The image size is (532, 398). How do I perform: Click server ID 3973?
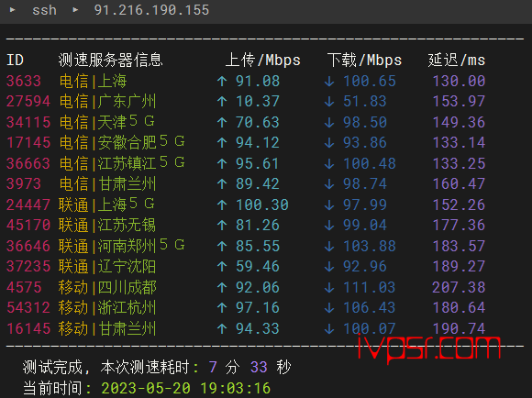coord(24,184)
